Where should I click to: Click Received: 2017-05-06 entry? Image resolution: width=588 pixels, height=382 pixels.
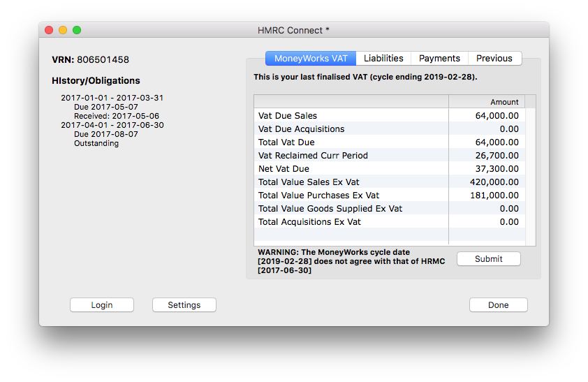coord(117,116)
